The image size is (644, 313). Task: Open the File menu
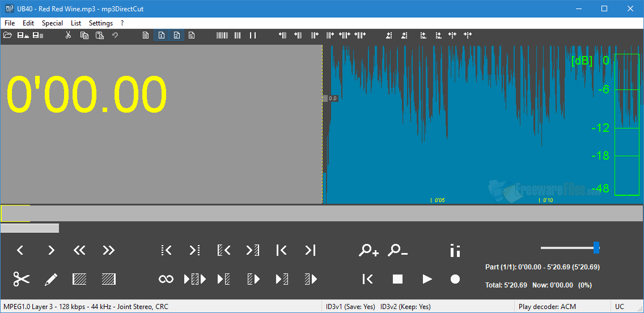[x=10, y=23]
